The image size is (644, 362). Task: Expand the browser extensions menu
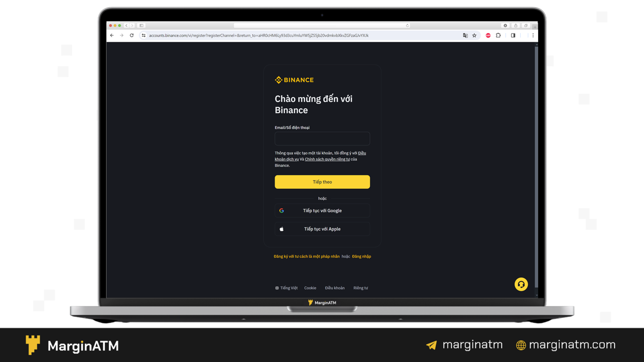499,35
